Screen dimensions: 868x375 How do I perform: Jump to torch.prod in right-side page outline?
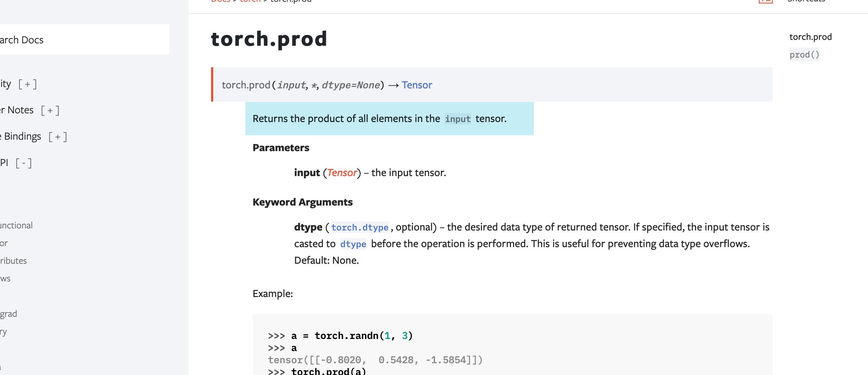coord(810,37)
